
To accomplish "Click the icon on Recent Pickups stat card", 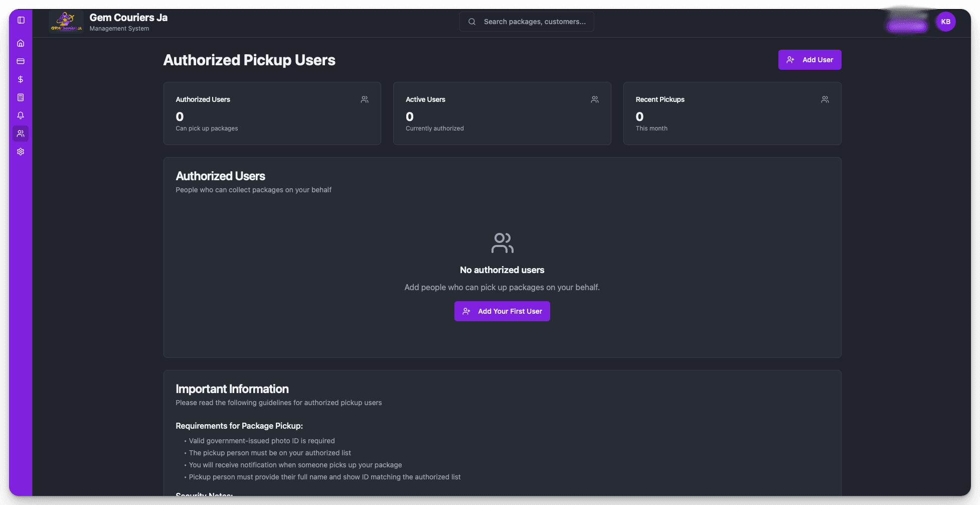I will [x=825, y=99].
